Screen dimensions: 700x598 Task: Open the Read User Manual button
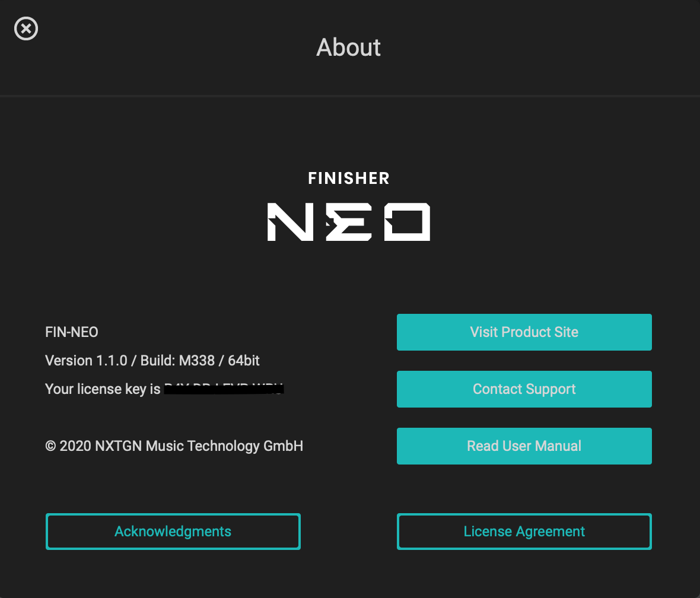[524, 446]
